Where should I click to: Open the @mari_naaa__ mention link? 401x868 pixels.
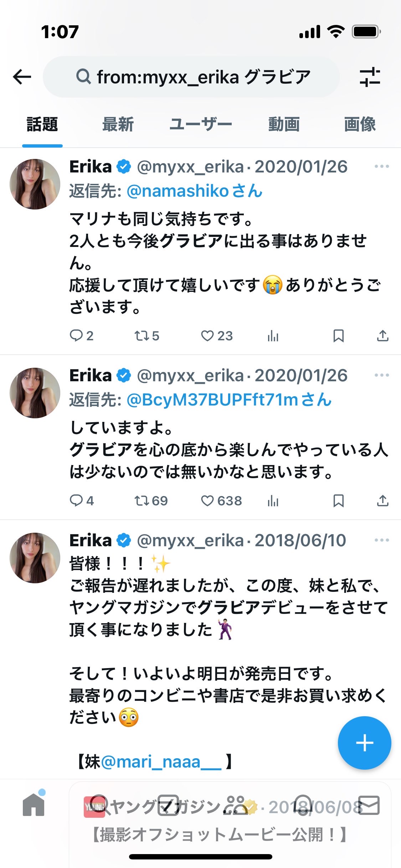click(161, 763)
